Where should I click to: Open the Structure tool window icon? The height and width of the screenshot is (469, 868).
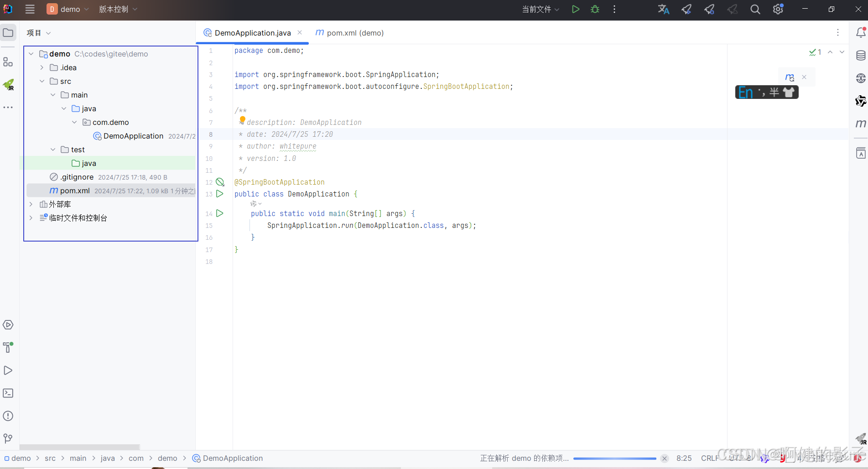[8, 62]
